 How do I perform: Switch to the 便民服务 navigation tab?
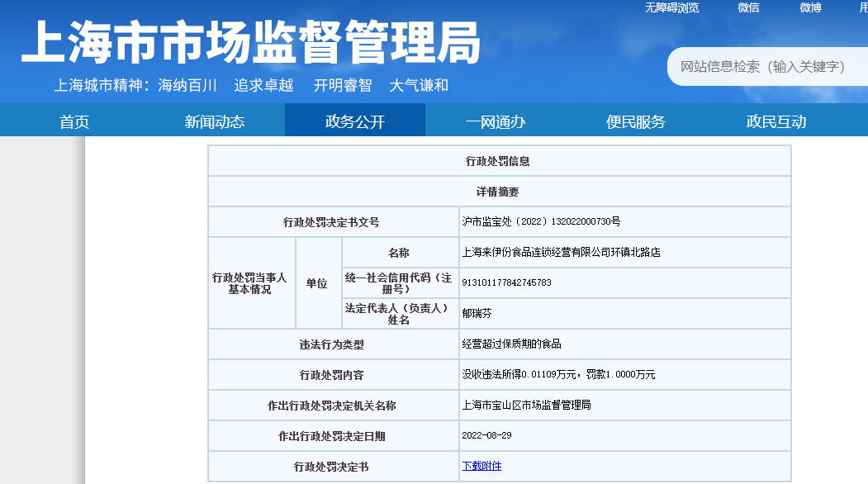point(636,121)
